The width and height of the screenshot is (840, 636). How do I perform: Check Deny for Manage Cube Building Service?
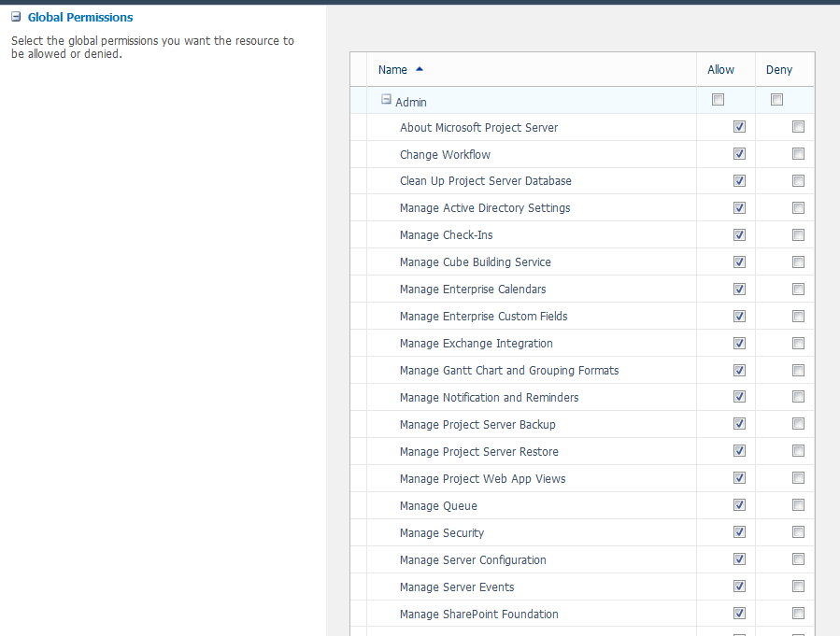click(798, 262)
